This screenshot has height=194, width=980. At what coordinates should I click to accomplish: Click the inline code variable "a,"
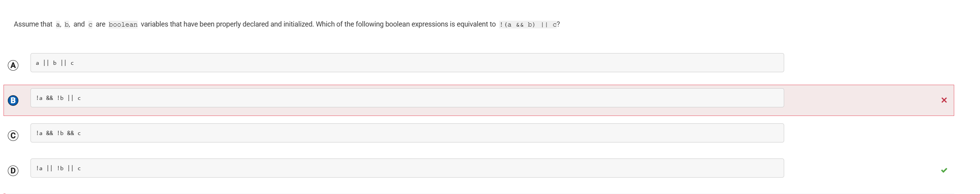tap(58, 25)
